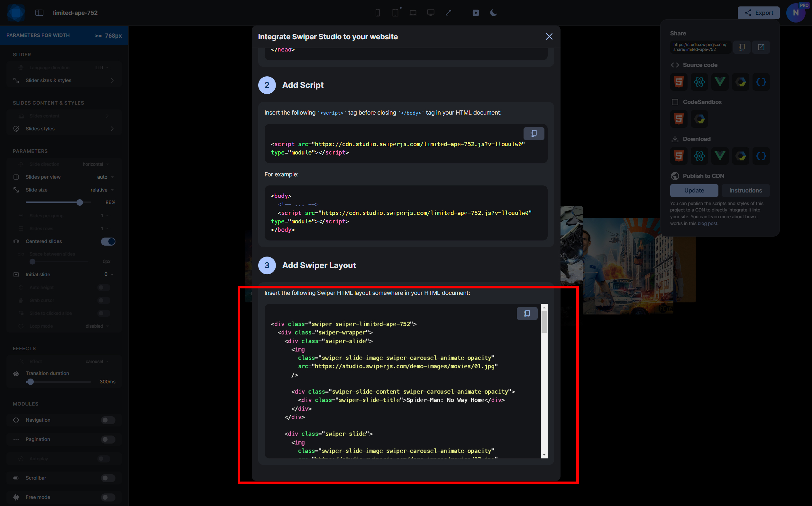The width and height of the screenshot is (812, 506).
Task: Click the layout code scrollbar thumb
Action: [544, 322]
